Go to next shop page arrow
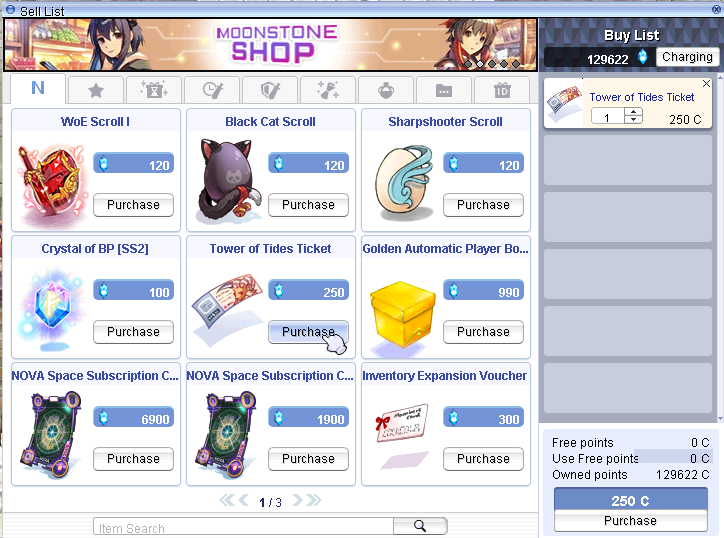Image resolution: width=724 pixels, height=538 pixels. 297,500
